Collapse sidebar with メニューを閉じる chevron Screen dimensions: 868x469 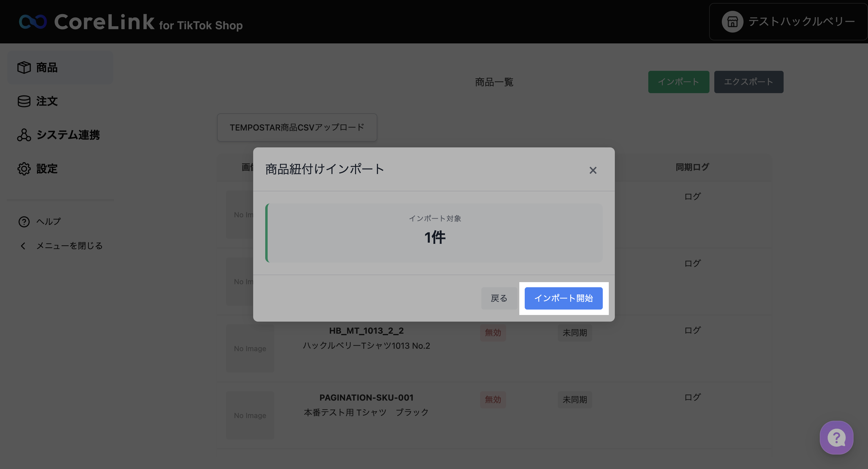(23, 246)
